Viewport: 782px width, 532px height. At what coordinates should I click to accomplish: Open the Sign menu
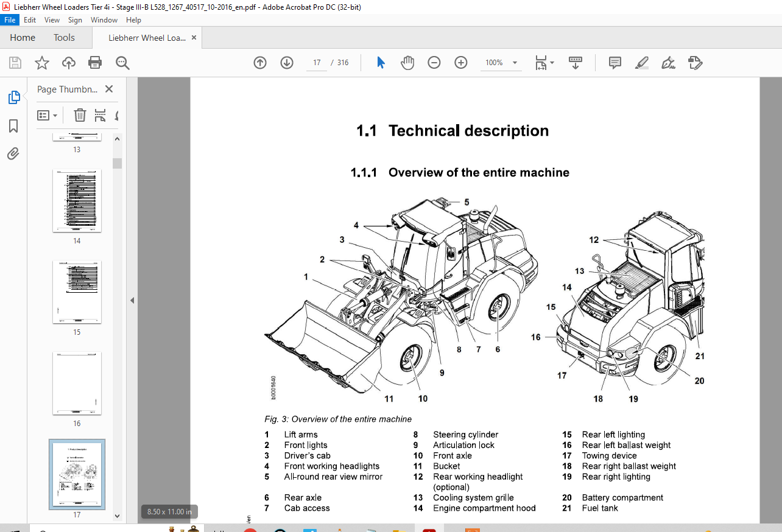(x=75, y=20)
